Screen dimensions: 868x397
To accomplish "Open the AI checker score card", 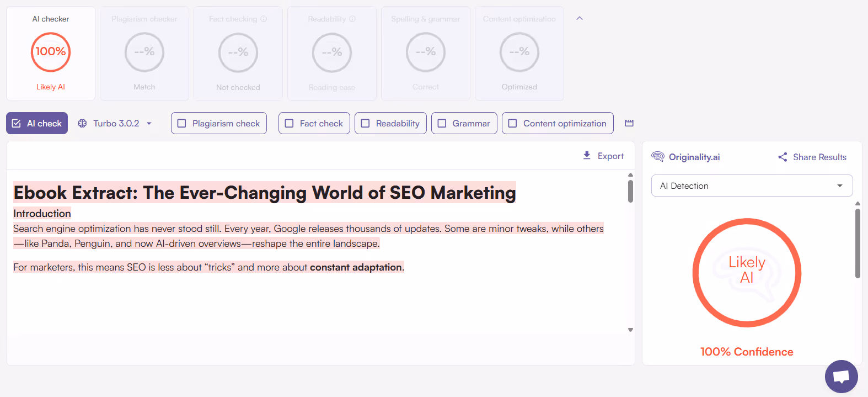I will (51, 54).
